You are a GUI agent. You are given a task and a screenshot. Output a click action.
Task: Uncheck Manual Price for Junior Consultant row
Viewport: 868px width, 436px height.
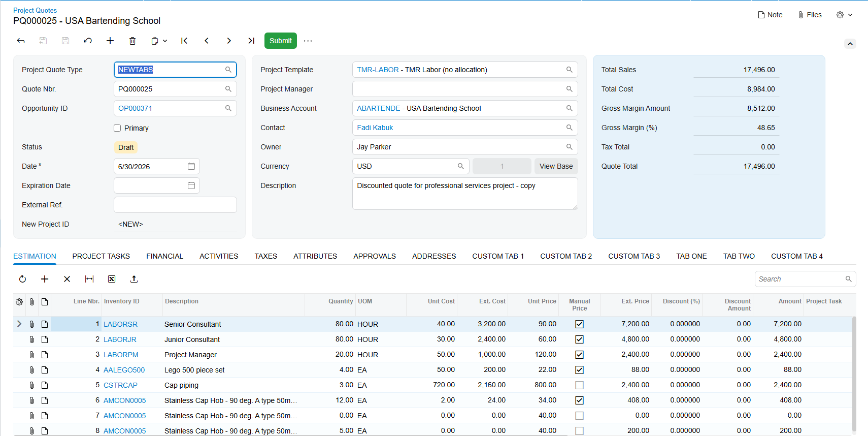(x=580, y=339)
